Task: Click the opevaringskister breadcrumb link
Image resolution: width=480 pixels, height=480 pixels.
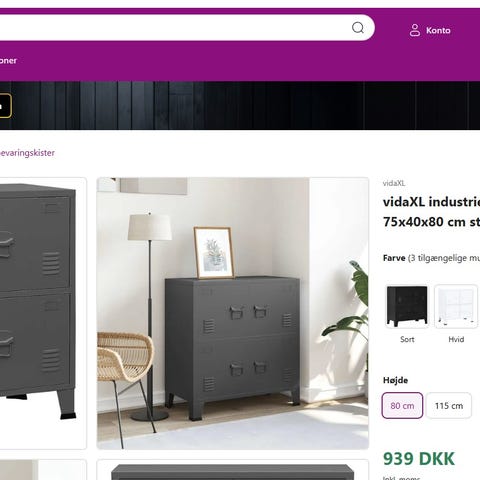Action: (x=27, y=153)
